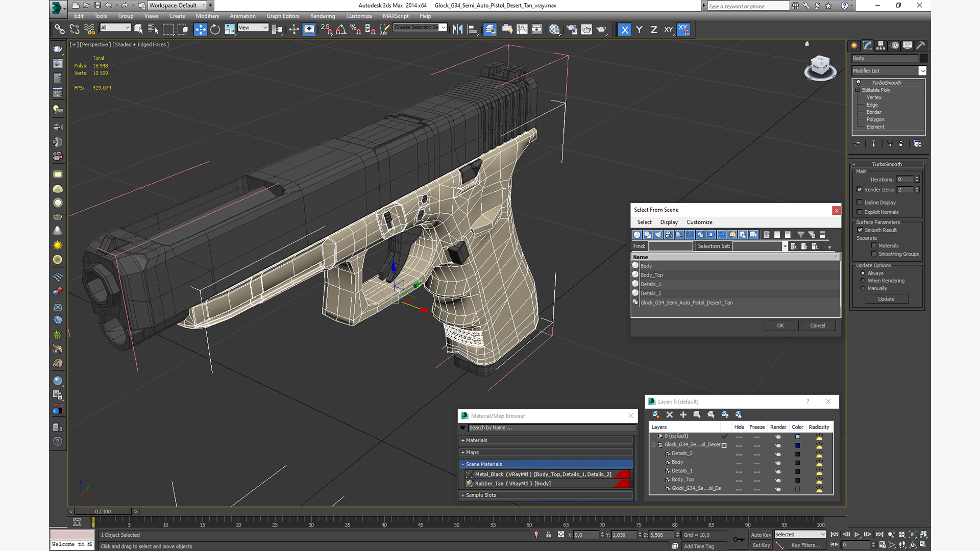The image size is (980, 551).
Task: Open the reference coordinate View dropdown
Action: pos(253,28)
